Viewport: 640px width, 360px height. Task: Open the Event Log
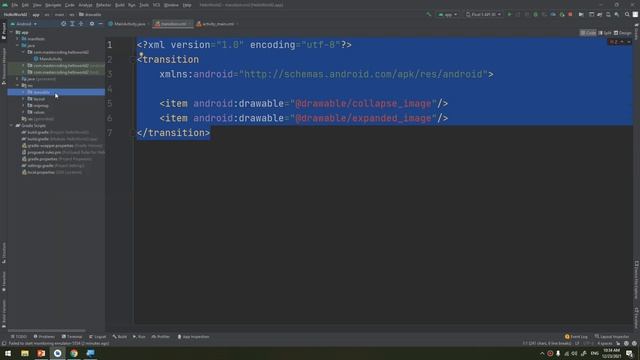click(x=576, y=337)
